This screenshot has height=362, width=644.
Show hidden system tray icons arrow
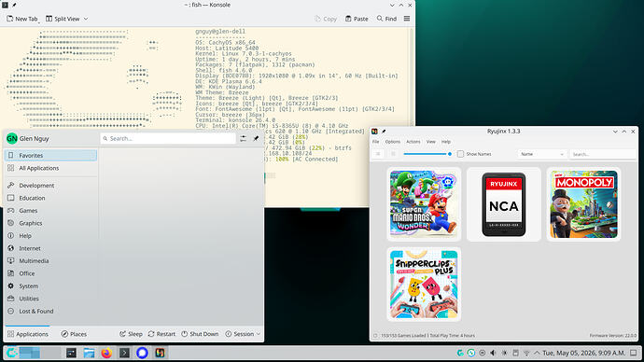(x=537, y=353)
